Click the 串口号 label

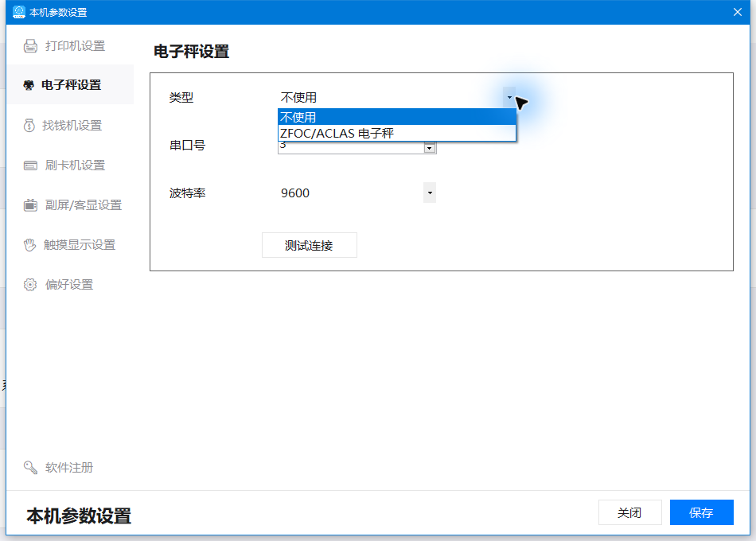(188, 145)
